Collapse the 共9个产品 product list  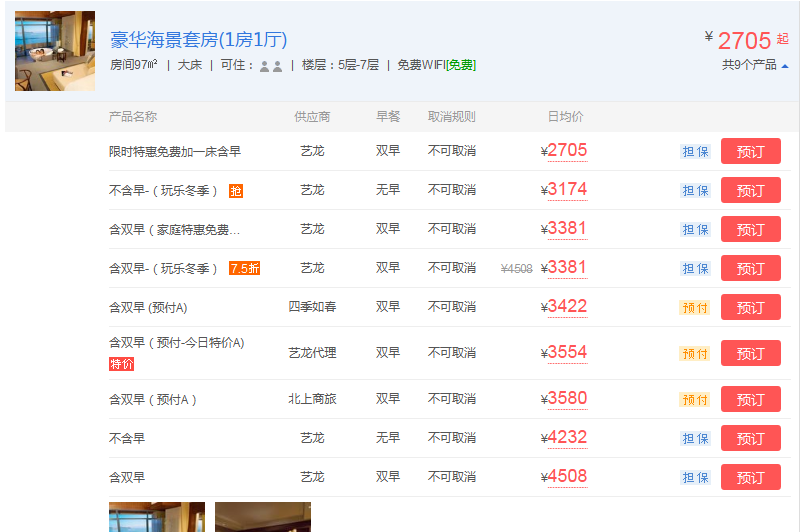pos(755,65)
